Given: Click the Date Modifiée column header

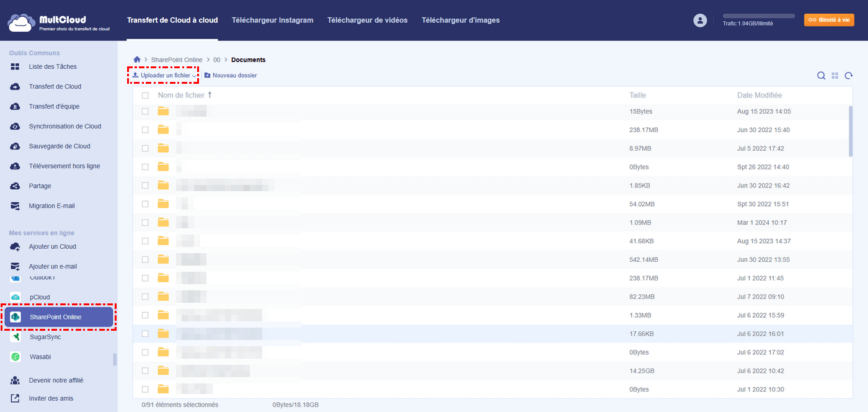Looking at the screenshot, I should point(759,96).
